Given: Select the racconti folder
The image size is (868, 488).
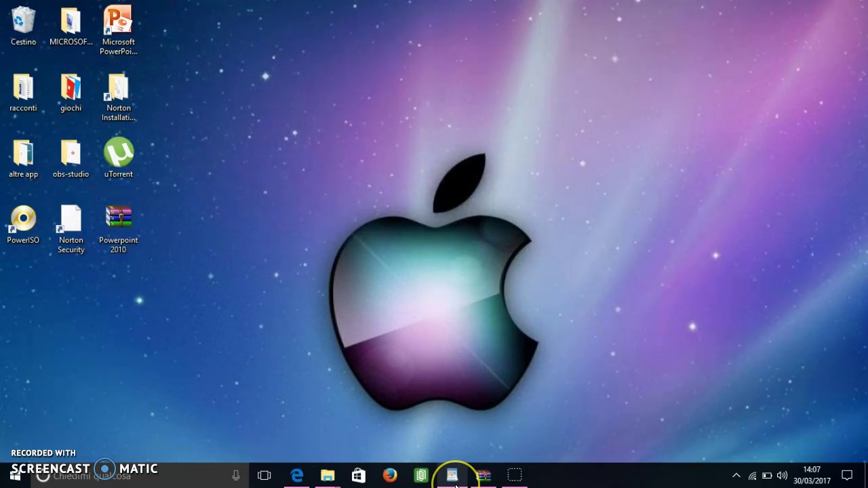Looking at the screenshot, I should point(23,93).
